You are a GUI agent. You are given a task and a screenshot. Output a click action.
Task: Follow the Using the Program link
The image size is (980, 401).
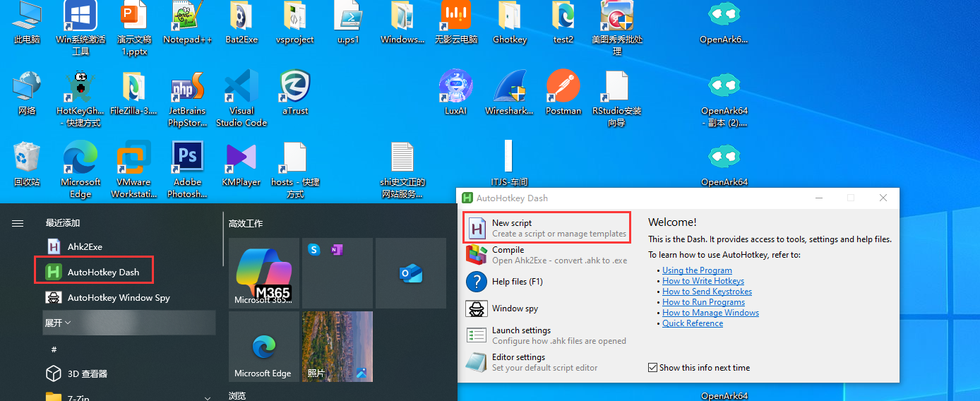[697, 270]
